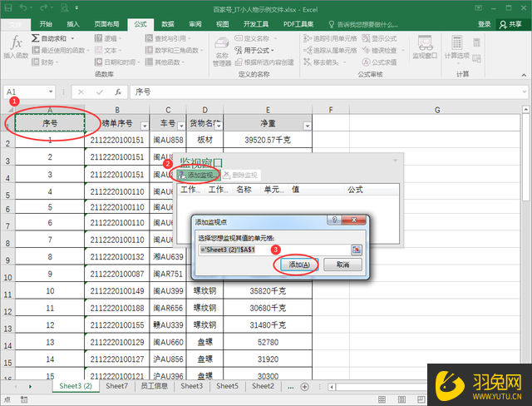This screenshot has height=406, width=532.
Task: Click the 登录 Sign in link
Action: tap(484, 24)
